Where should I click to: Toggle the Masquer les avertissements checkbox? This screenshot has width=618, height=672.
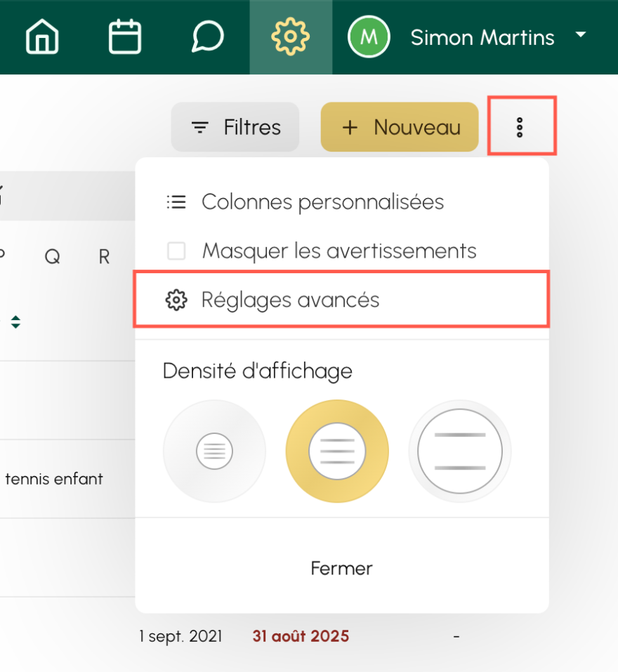click(x=176, y=251)
